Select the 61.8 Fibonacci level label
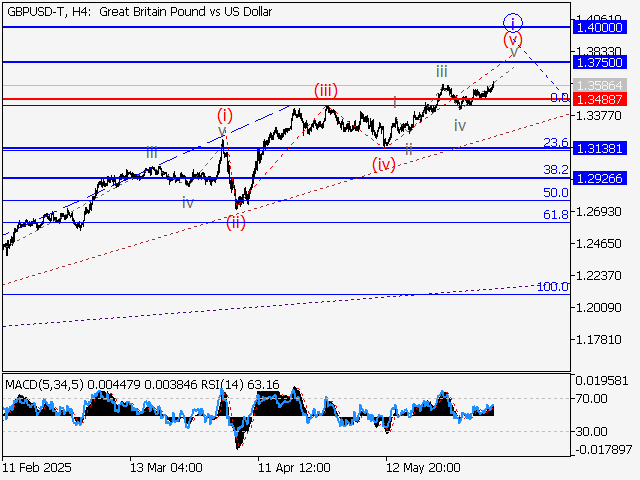Viewport: 640px width, 480px height. (556, 215)
